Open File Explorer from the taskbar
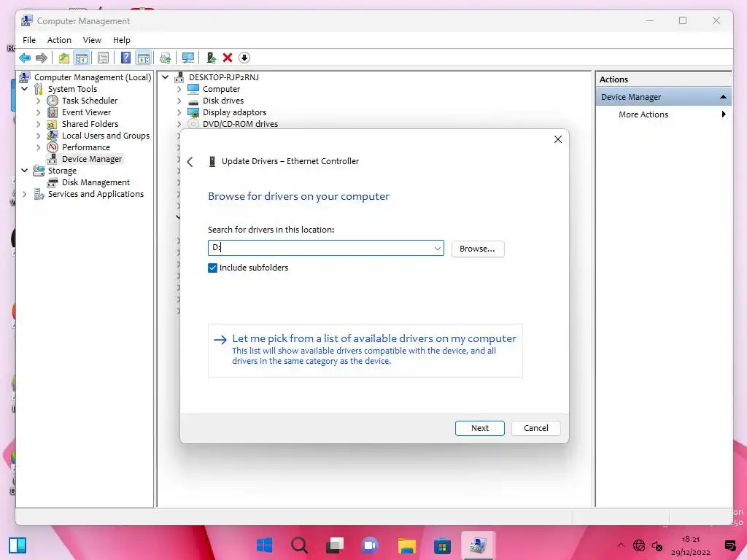This screenshot has width=747, height=560. [x=407, y=545]
